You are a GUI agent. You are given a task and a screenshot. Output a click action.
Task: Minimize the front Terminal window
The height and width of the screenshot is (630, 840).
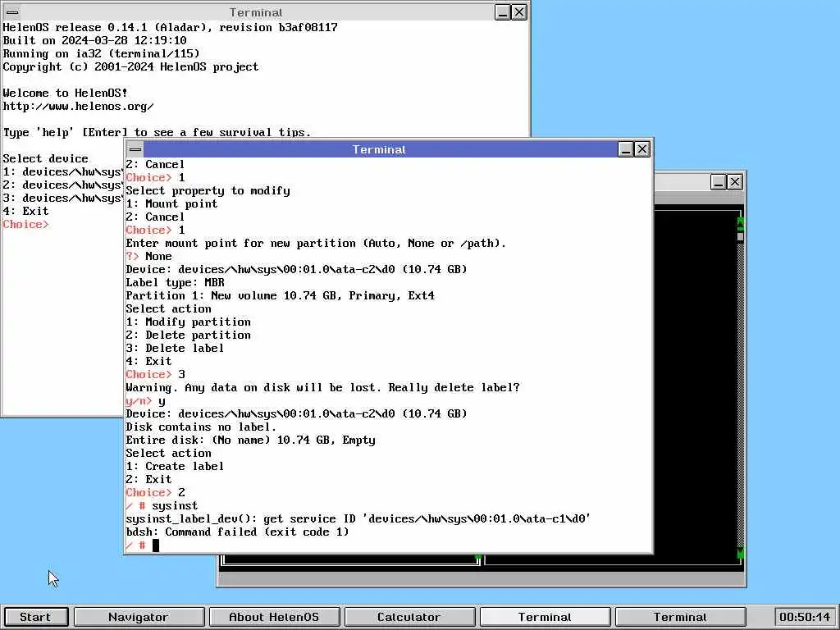[x=626, y=149]
